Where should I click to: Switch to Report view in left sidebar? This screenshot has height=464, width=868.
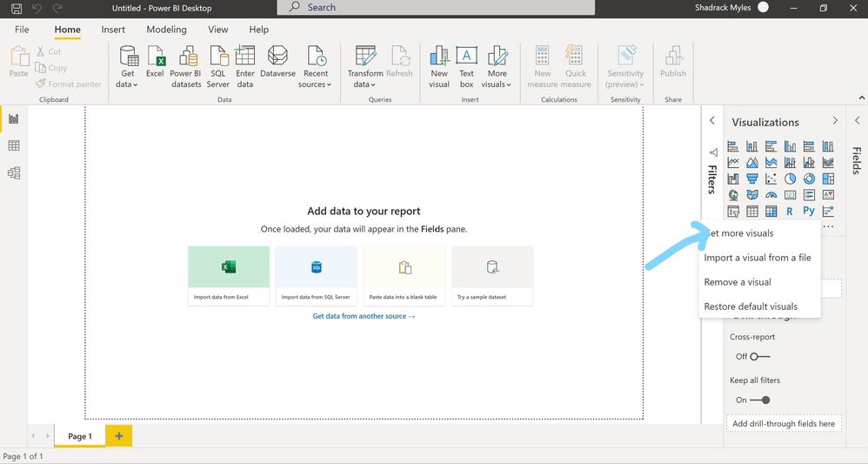[x=14, y=118]
